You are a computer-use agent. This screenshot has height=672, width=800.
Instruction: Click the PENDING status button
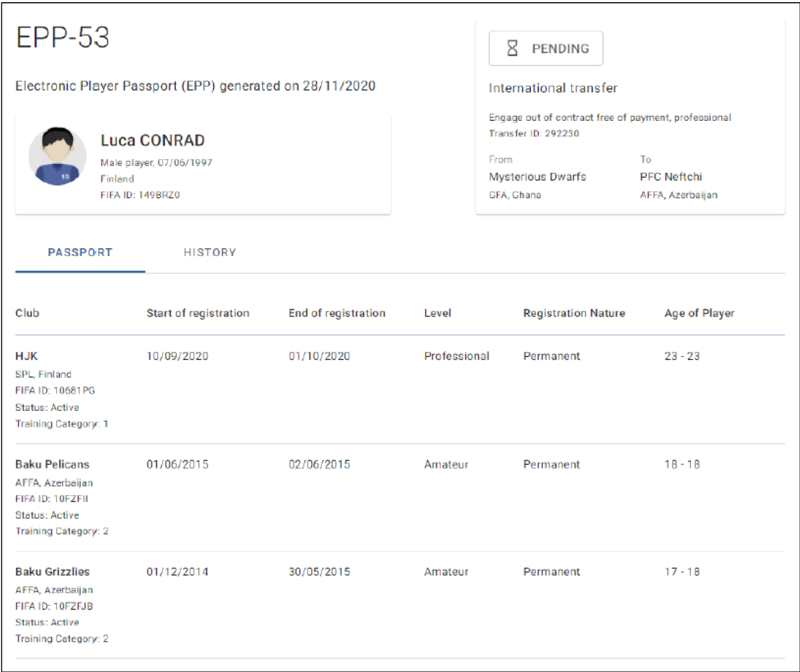click(x=546, y=48)
